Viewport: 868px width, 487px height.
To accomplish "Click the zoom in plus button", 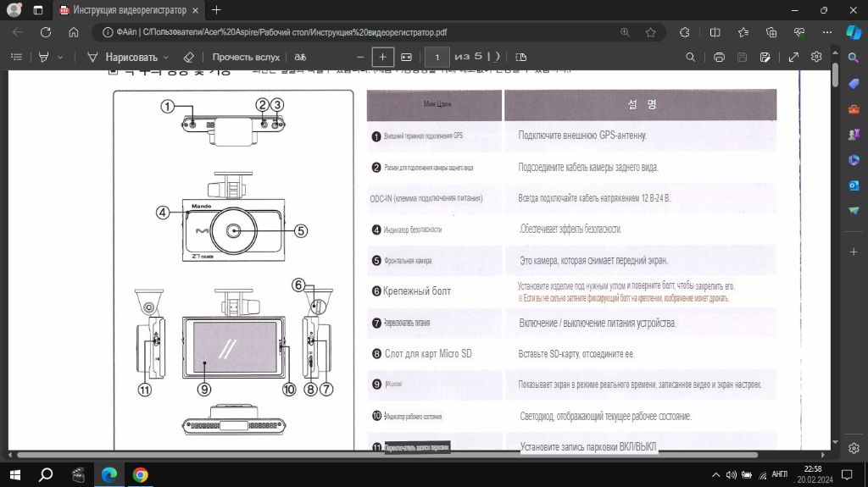I will [x=383, y=57].
